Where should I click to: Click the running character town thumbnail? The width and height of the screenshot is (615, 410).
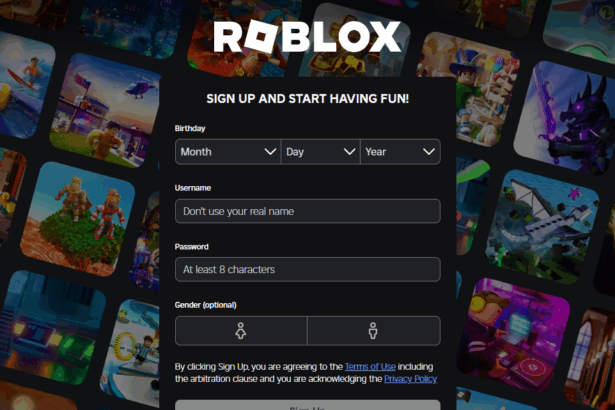point(105,111)
